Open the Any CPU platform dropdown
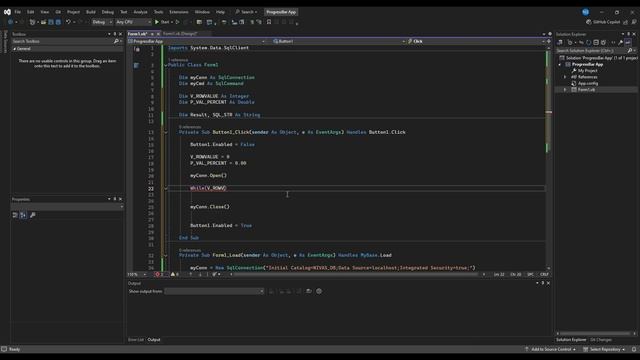Screen dimensions: 640x360 (x=133, y=22)
